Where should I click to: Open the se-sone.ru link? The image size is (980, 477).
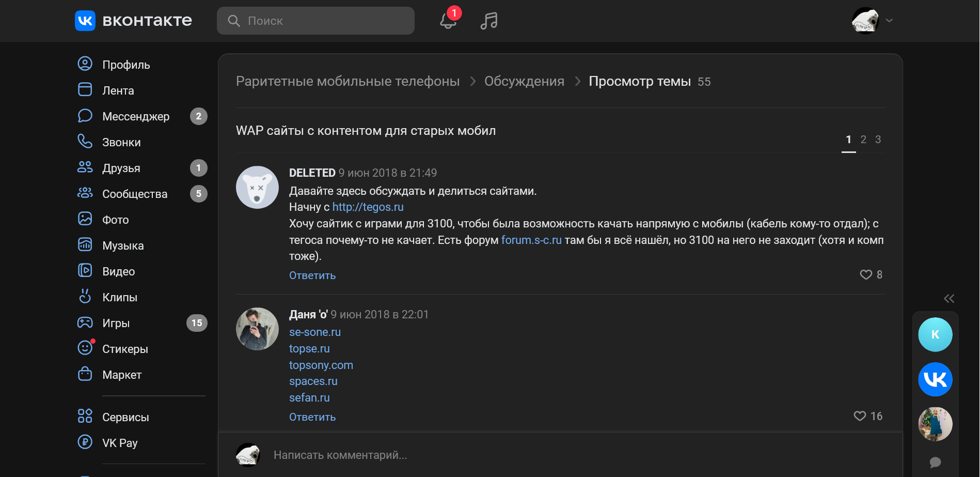click(315, 332)
